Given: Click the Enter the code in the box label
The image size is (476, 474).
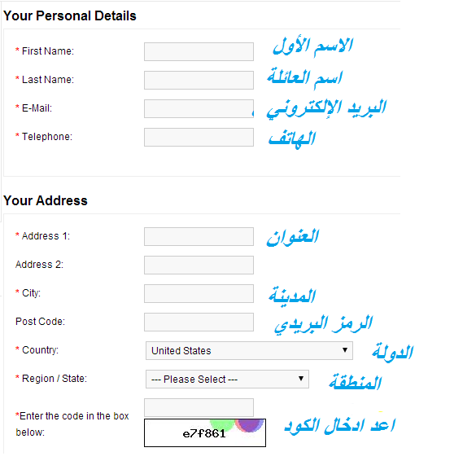Looking at the screenshot, I should point(72,424).
